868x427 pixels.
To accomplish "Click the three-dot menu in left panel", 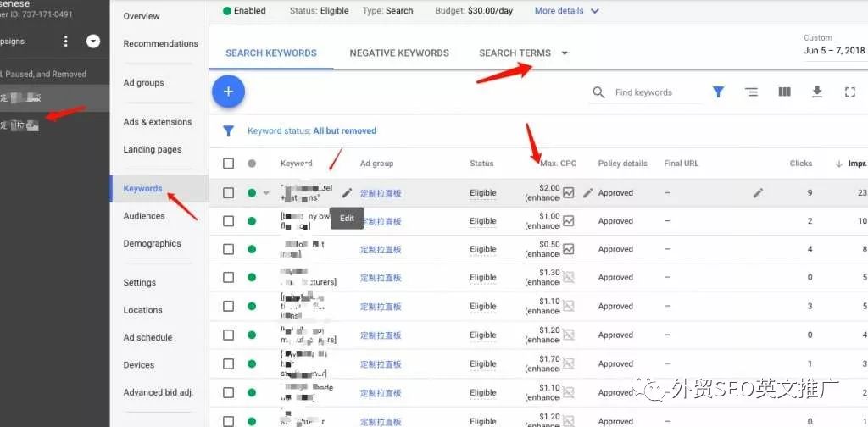I will click(66, 42).
